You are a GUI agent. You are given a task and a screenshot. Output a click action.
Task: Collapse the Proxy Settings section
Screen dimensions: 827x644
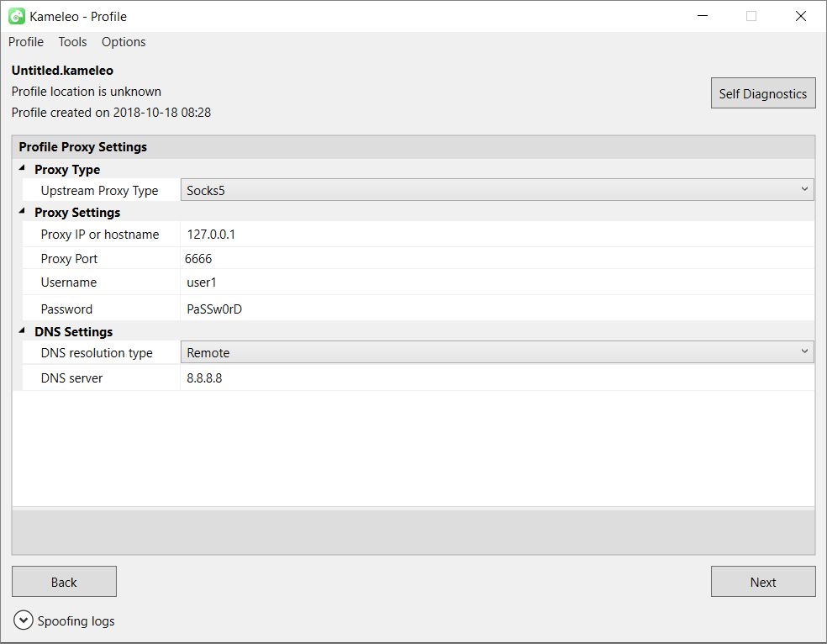pyautogui.click(x=22, y=211)
